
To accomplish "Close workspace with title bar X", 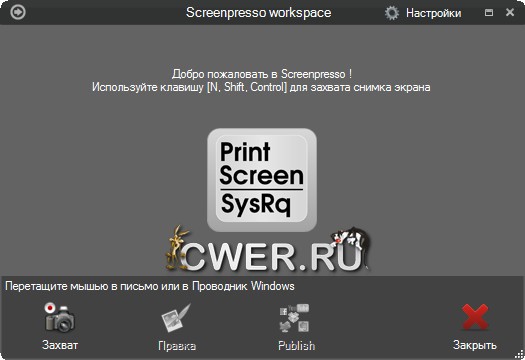I will pyautogui.click(x=510, y=12).
